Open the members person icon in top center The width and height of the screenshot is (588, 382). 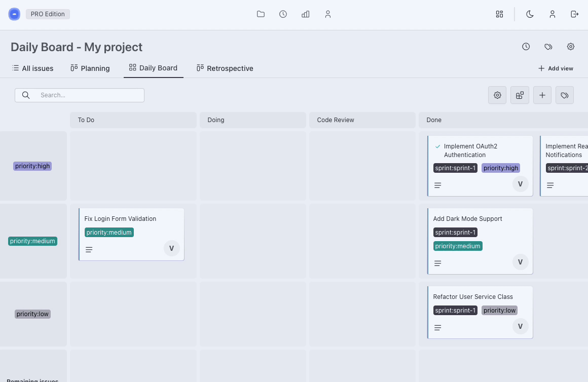tap(328, 14)
